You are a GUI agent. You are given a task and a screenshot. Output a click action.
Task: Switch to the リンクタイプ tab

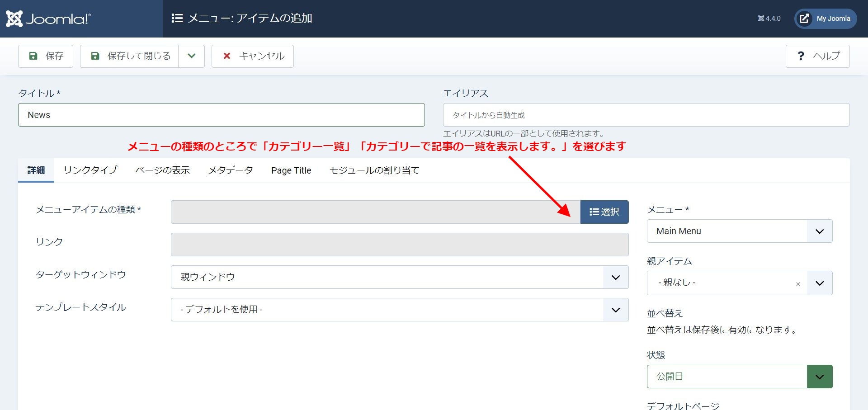point(90,170)
